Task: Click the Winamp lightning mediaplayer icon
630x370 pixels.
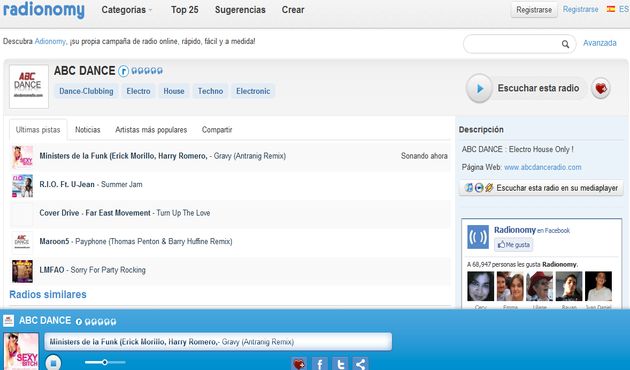Action: (489, 188)
